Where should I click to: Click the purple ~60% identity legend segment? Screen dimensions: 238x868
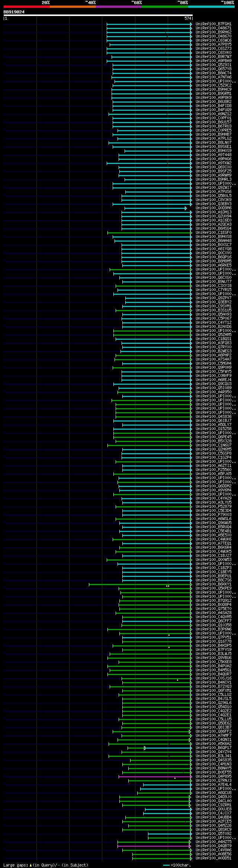[119, 7]
